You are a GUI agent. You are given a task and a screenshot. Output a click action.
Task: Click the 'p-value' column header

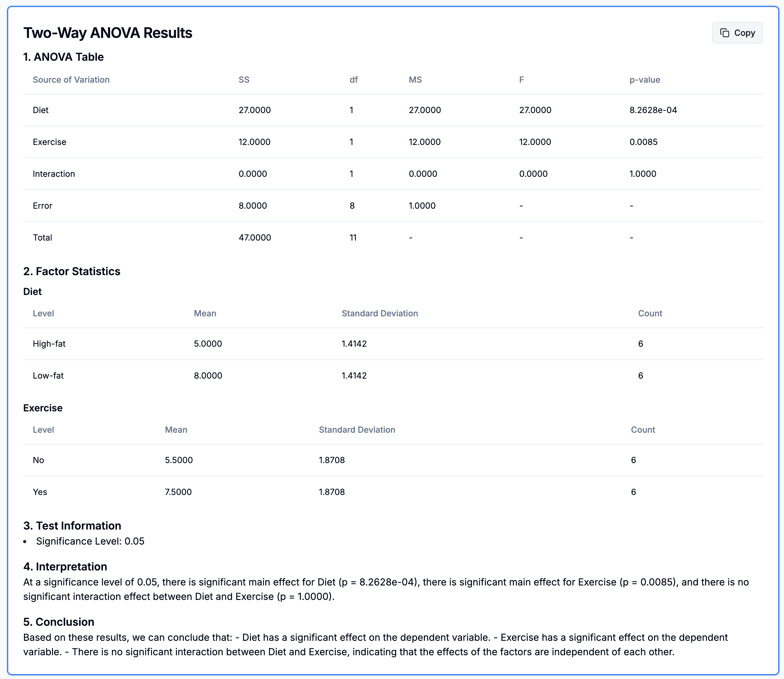pyautogui.click(x=644, y=80)
